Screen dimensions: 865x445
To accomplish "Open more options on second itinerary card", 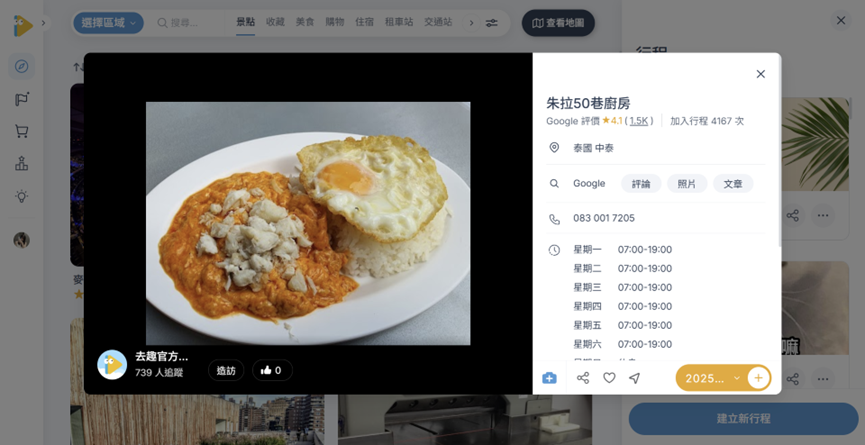I will coord(823,379).
